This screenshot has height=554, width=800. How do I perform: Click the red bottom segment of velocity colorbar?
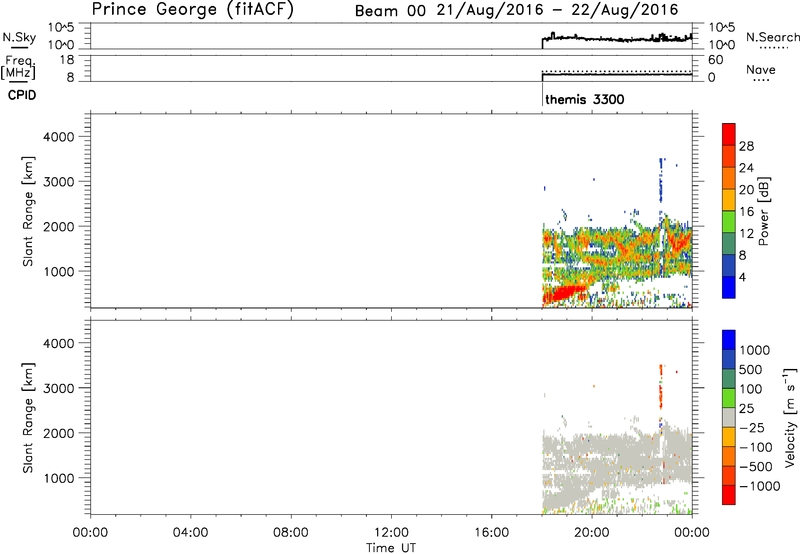[x=729, y=495]
